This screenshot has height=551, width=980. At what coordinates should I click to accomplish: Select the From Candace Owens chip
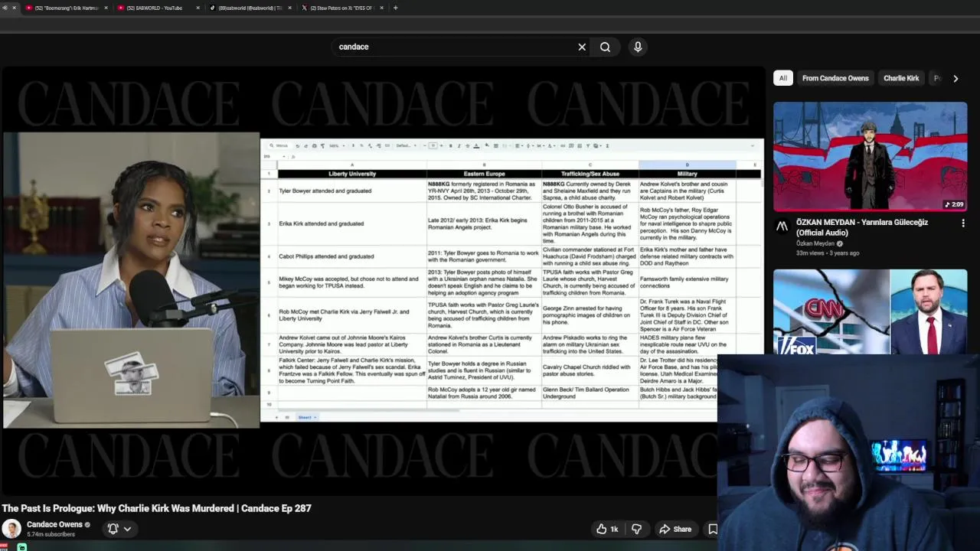point(835,78)
